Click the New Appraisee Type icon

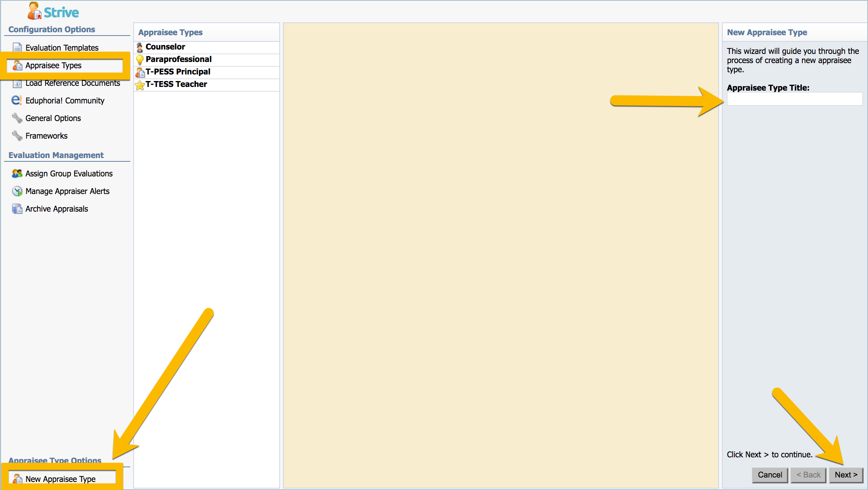pos(17,479)
